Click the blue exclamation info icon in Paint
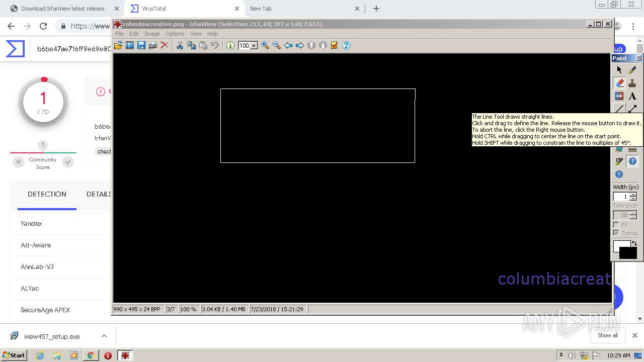Viewport: 644px width, 362px height. pyautogui.click(x=619, y=174)
